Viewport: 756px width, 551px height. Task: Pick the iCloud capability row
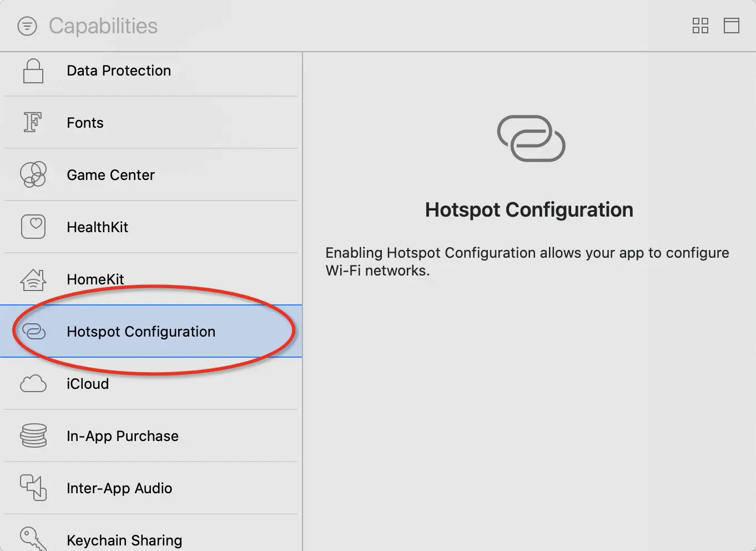coord(88,384)
